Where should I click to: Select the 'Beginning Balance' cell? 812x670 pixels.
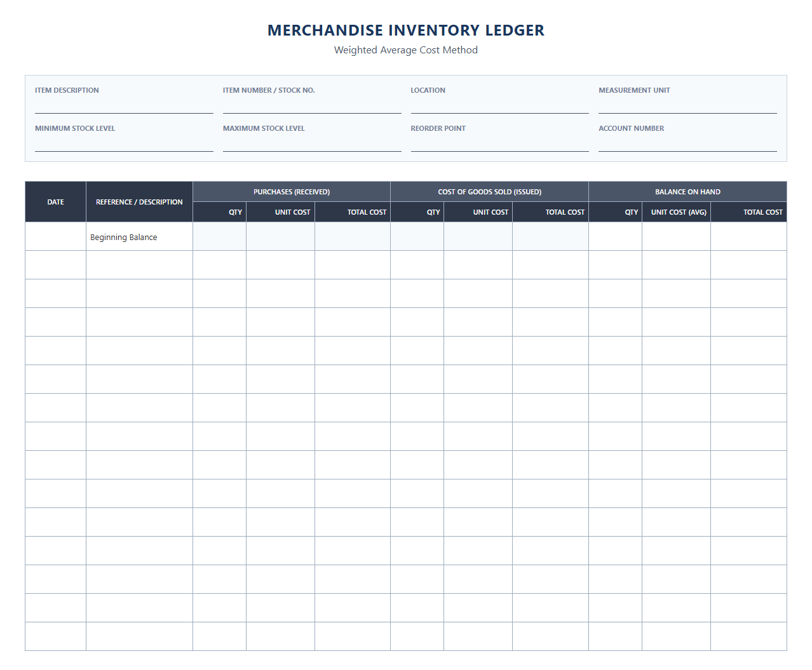coord(139,237)
